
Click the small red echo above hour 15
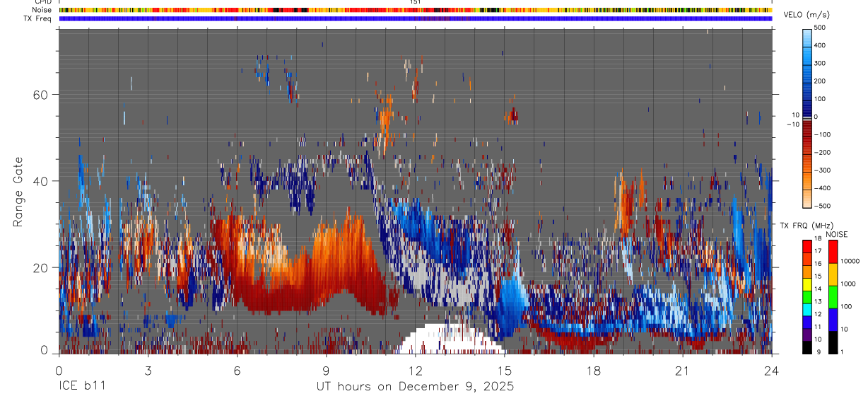click(x=514, y=115)
